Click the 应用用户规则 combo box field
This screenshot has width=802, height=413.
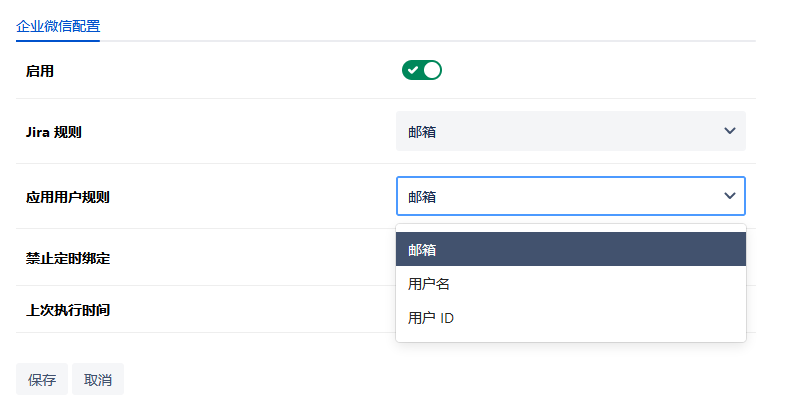pos(570,196)
